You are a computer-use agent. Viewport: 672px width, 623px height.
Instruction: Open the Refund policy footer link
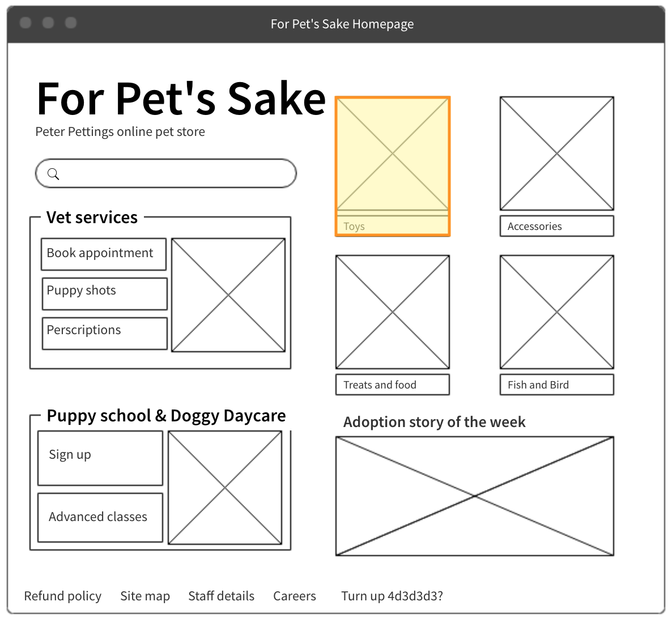(x=63, y=596)
